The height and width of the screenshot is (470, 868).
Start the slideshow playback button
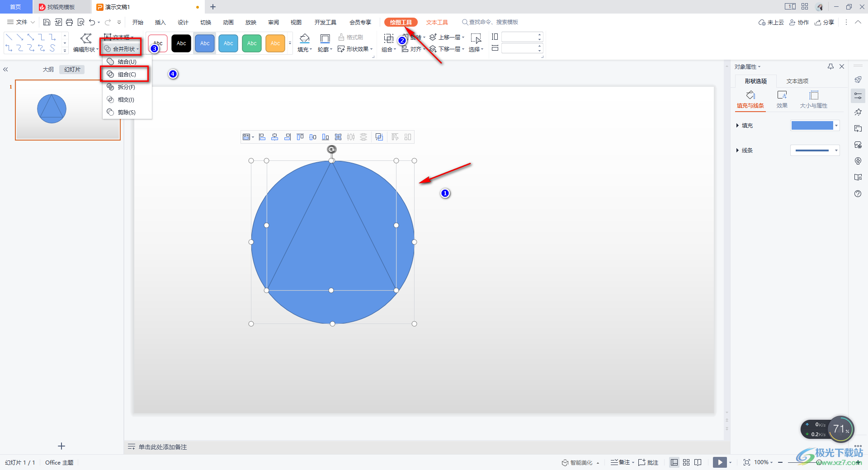click(720, 462)
